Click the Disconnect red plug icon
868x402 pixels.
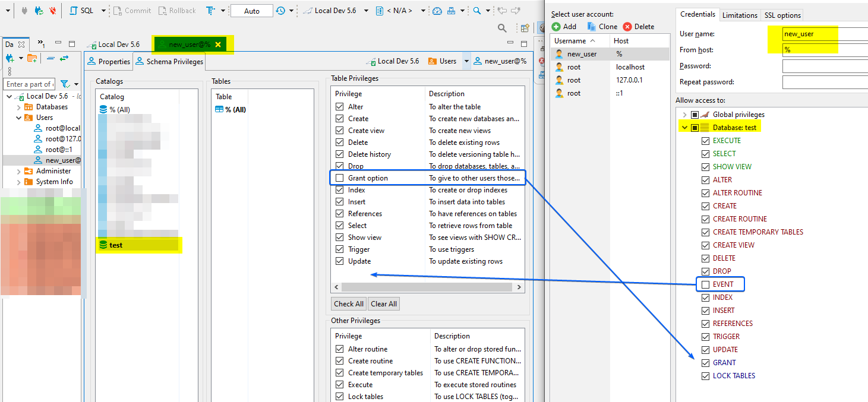point(53,11)
